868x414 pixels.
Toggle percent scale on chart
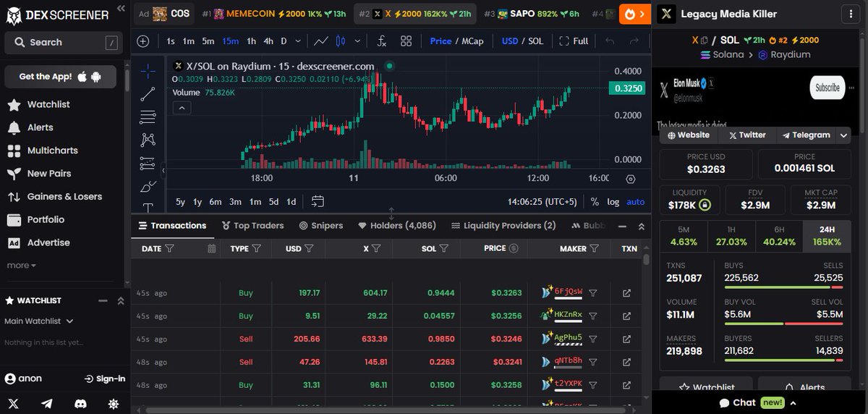595,201
